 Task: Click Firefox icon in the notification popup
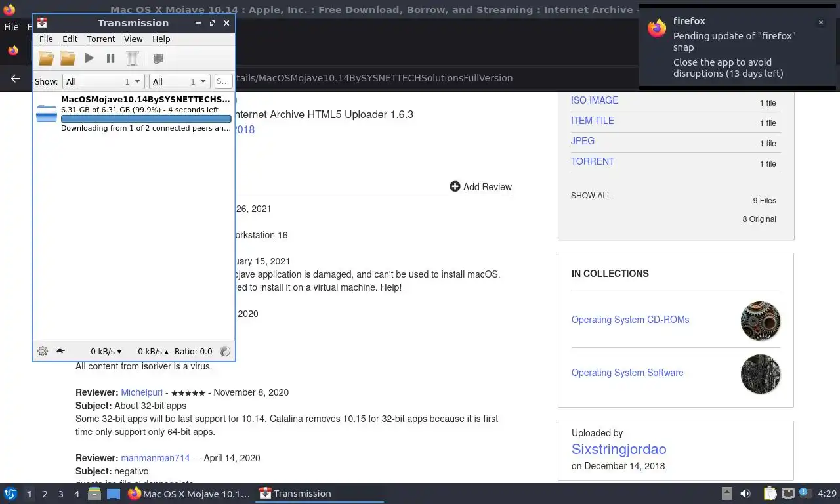tap(657, 28)
